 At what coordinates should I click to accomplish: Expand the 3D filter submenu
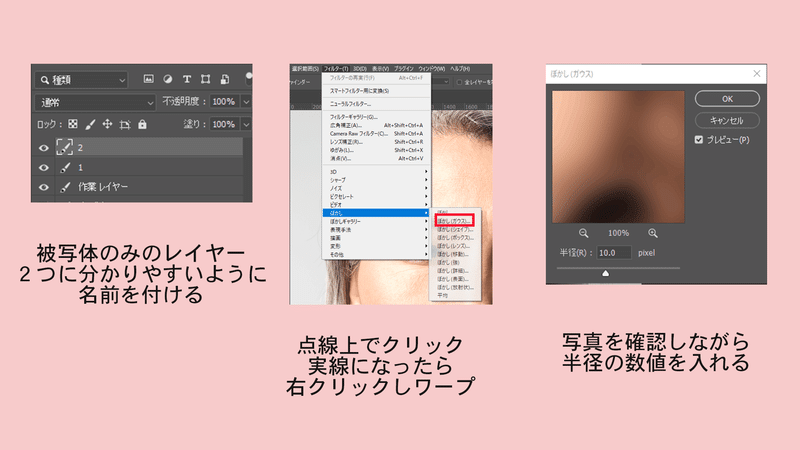[377, 172]
